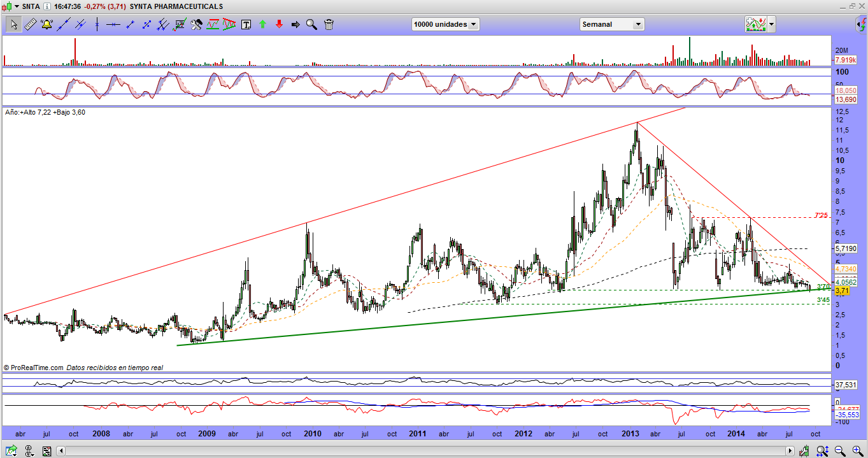
Task: Open the hammer and wrench settings tool
Action: click(x=196, y=24)
